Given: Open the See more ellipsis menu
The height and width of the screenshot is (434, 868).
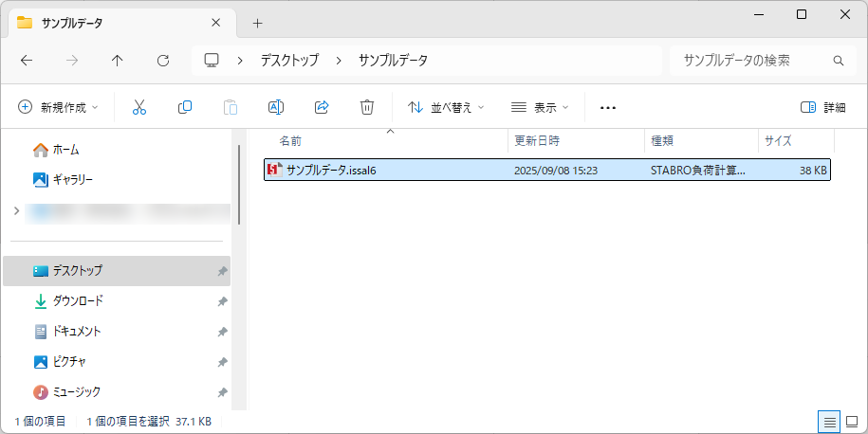Looking at the screenshot, I should 608,107.
